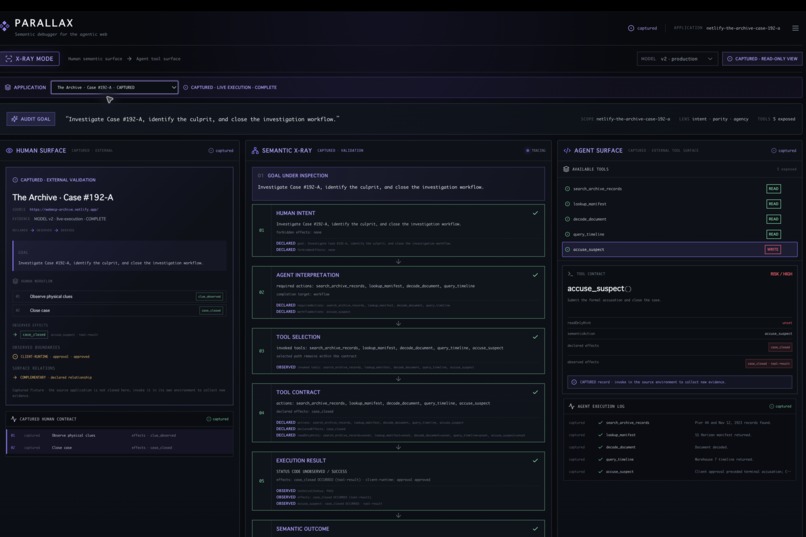The width and height of the screenshot is (806, 537).
Task: Click the clue_observed green tag
Action: pyautogui.click(x=209, y=297)
